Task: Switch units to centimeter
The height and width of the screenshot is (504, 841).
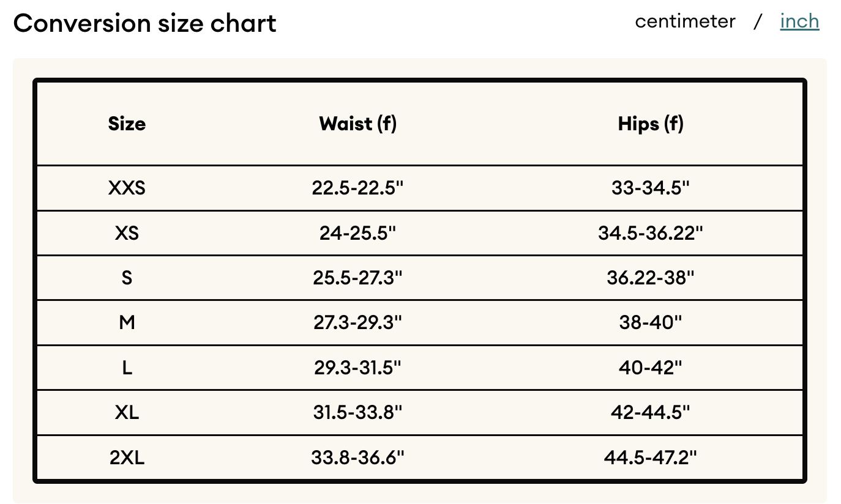Action: tap(685, 21)
